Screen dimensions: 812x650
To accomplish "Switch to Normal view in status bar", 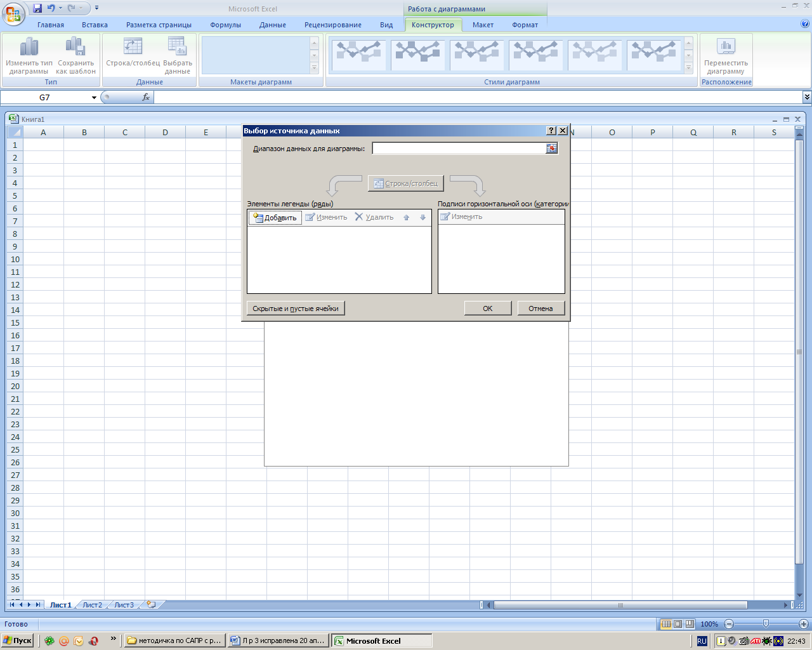I will click(666, 624).
